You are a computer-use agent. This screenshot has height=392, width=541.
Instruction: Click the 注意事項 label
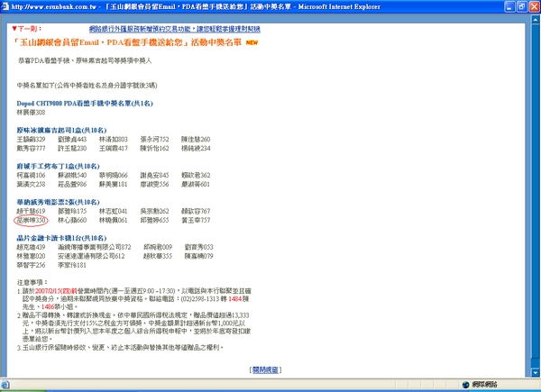(32, 282)
